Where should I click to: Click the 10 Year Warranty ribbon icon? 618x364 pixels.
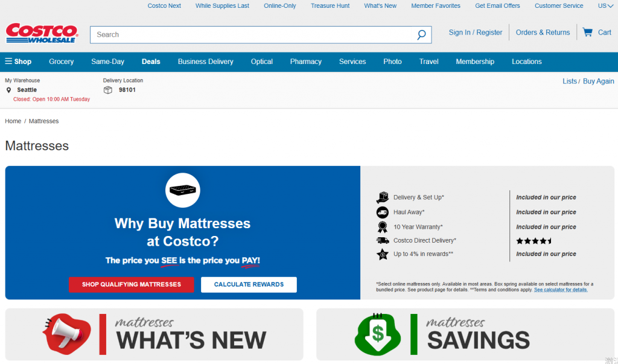click(382, 227)
